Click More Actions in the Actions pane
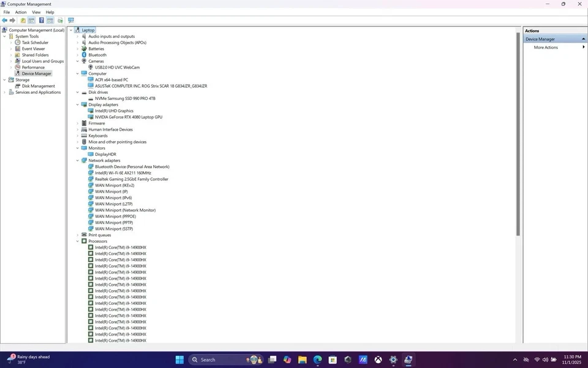The image size is (588, 368). 546,47
